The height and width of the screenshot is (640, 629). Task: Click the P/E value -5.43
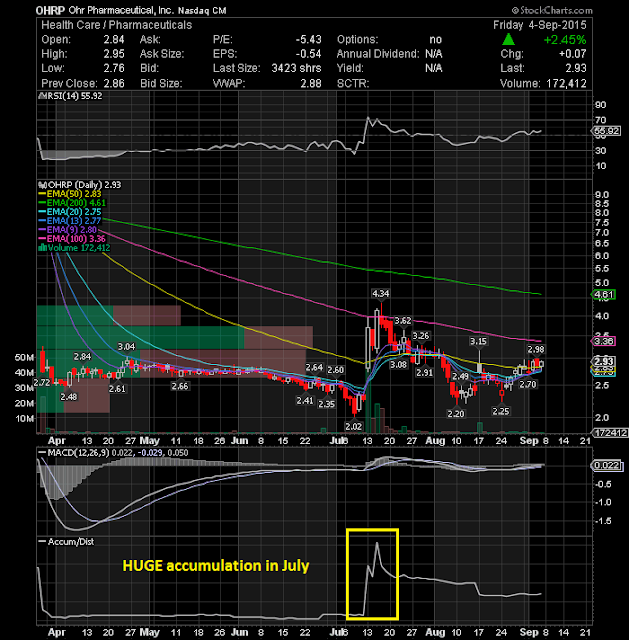(308, 39)
